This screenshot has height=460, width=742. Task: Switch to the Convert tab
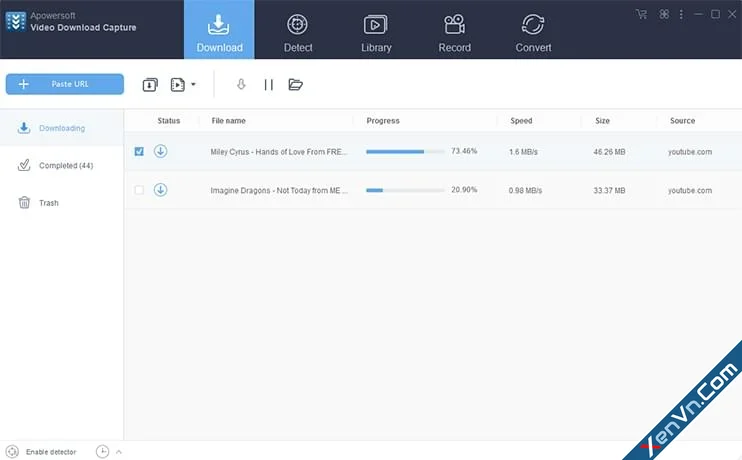coord(533,33)
